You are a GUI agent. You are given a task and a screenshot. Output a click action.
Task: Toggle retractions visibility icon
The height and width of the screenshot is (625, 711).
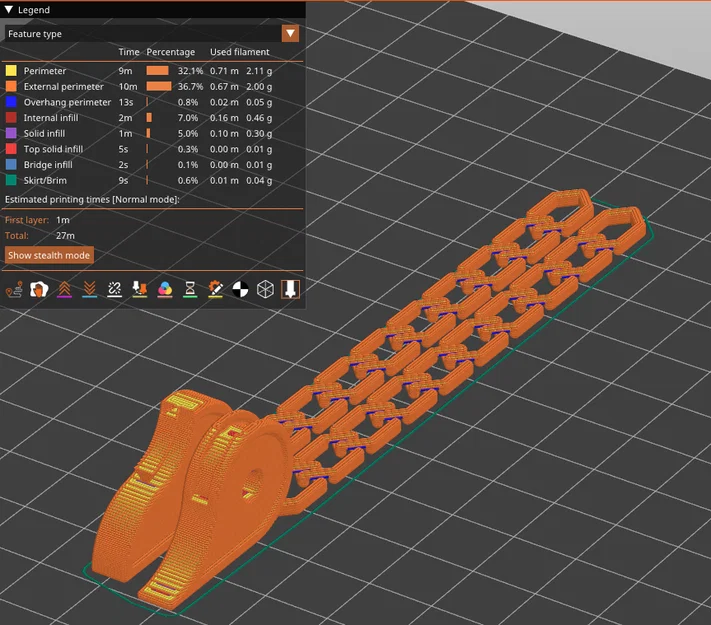coord(64,289)
